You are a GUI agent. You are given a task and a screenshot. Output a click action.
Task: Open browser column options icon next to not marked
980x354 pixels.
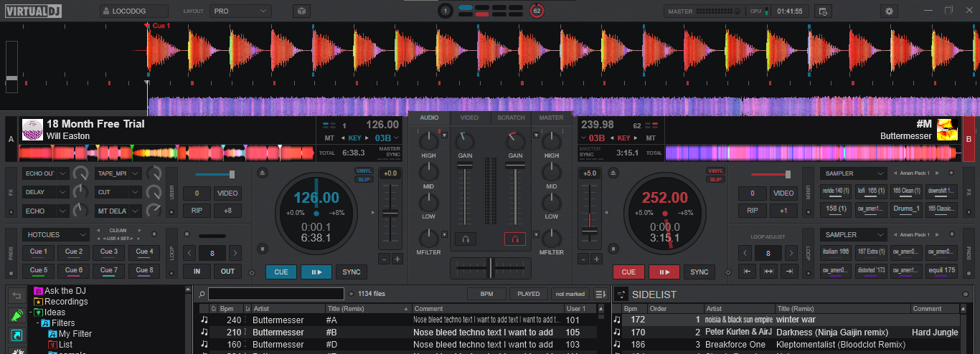600,294
